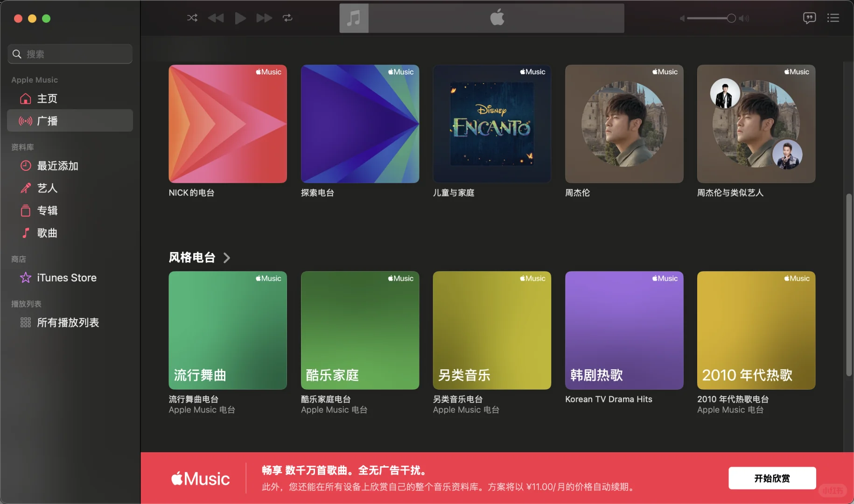
Task: Toggle the Up Next queue list
Action: tap(833, 18)
